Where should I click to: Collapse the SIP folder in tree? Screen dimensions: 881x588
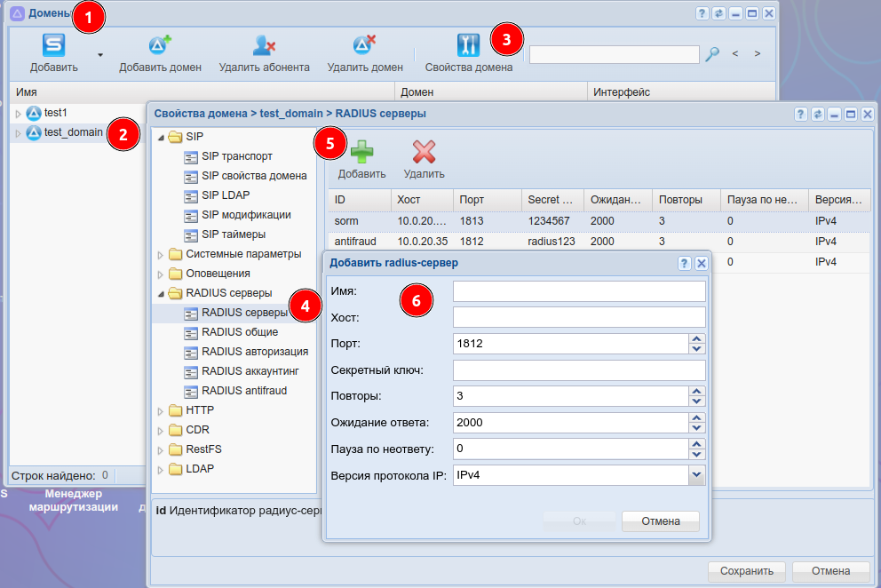[161, 138]
